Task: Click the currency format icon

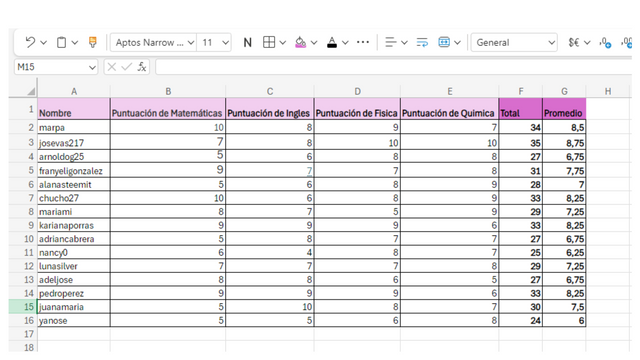Action: point(574,42)
